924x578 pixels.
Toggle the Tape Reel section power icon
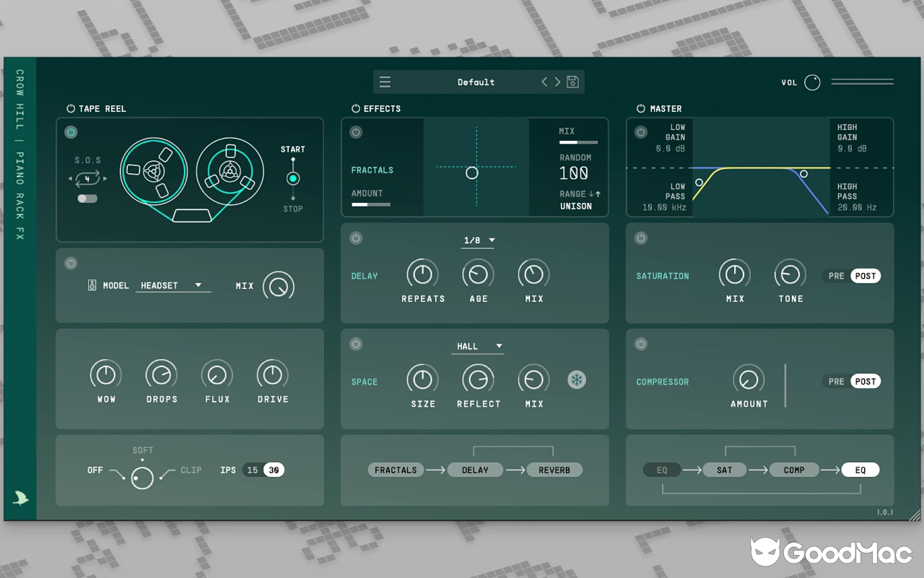tap(71, 109)
